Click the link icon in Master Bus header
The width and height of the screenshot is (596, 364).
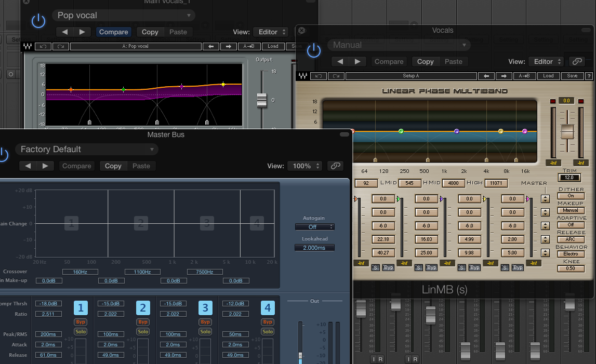click(336, 166)
